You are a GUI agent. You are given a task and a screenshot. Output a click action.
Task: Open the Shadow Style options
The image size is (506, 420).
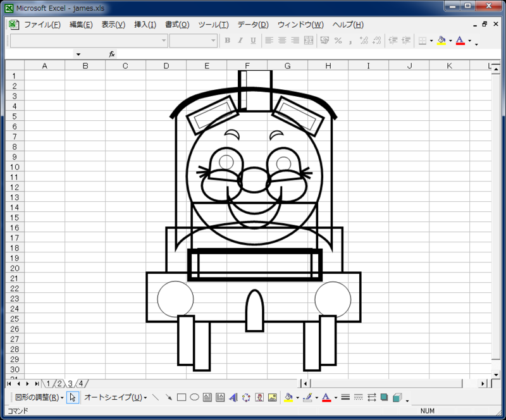384,397
